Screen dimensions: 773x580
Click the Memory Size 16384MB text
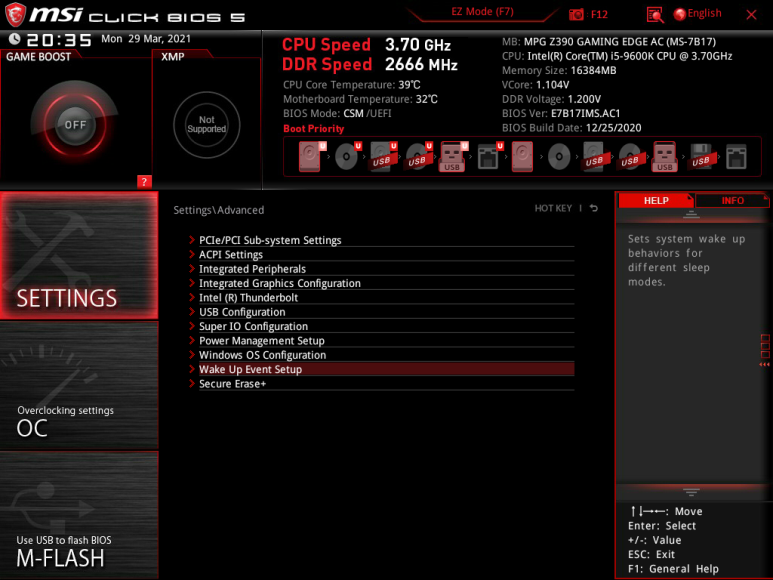pos(559,70)
